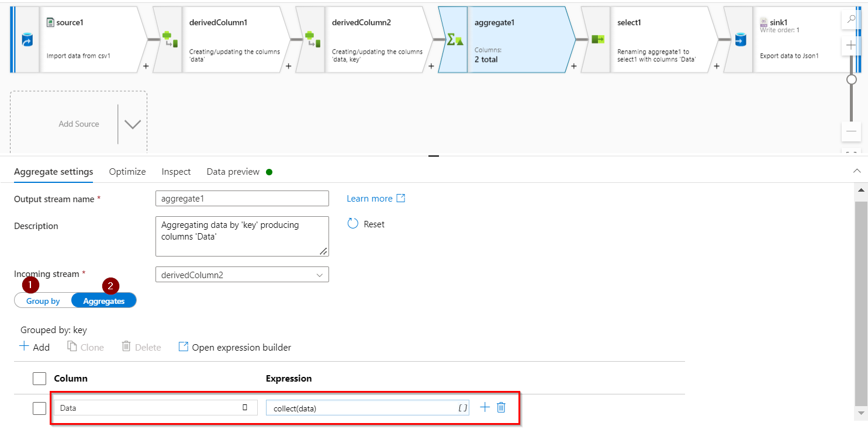Click 'Grouped by: key' text
This screenshot has width=868, height=433.
(x=54, y=330)
